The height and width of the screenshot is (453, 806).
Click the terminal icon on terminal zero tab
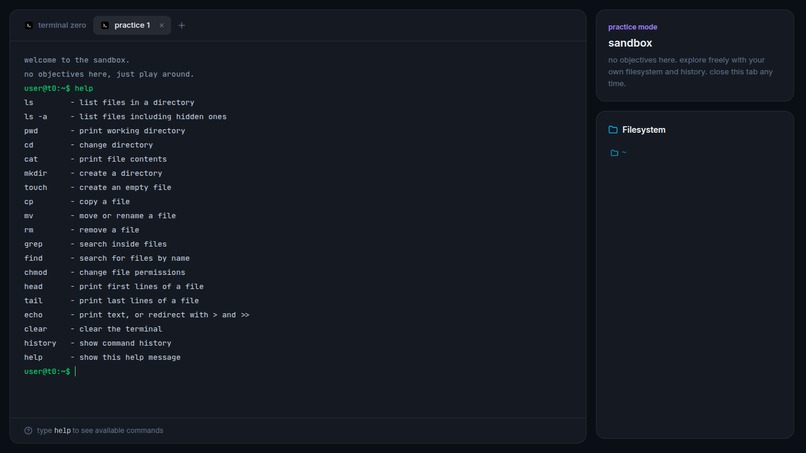click(x=29, y=25)
